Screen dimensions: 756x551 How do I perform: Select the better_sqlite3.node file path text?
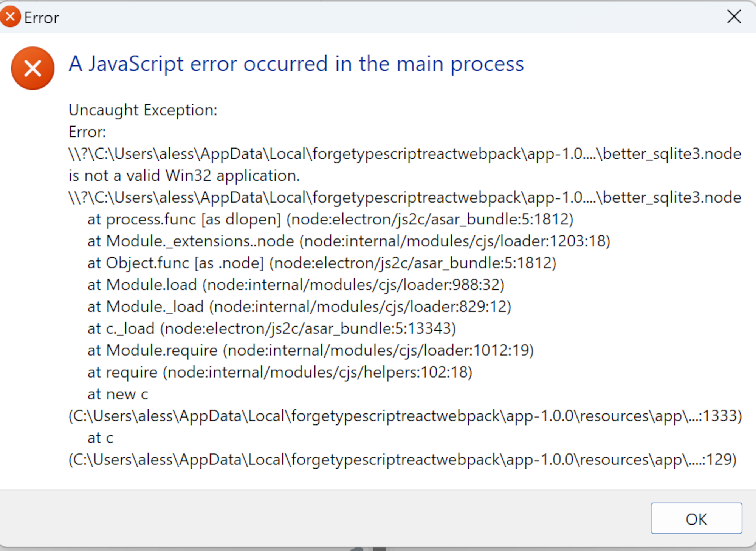(x=404, y=153)
